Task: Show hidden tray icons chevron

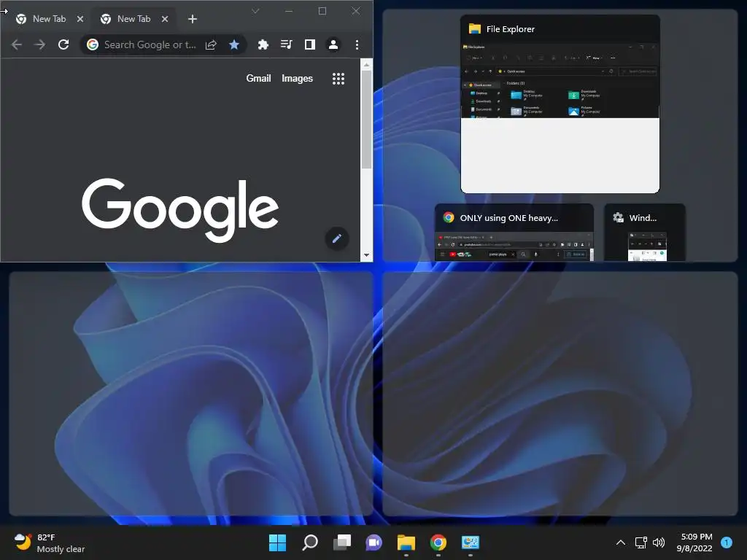Action: coord(620,542)
